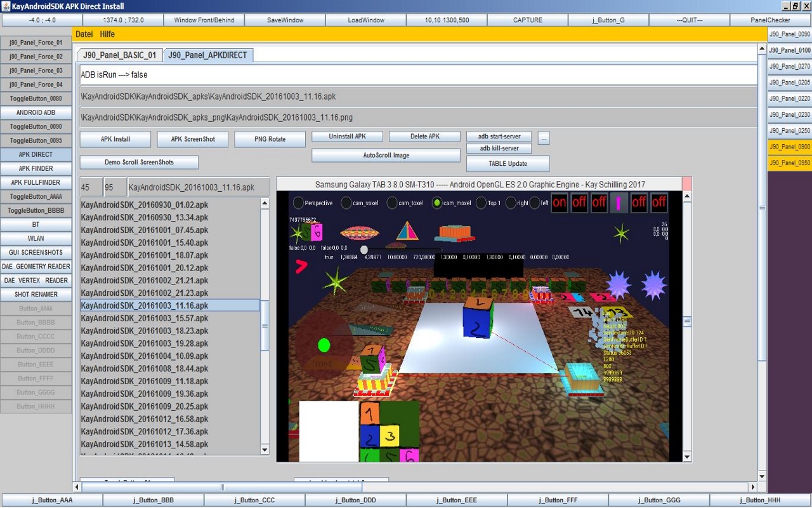Click the red chevron arrow in the preview
The height and width of the screenshot is (508, 812).
click(301, 267)
